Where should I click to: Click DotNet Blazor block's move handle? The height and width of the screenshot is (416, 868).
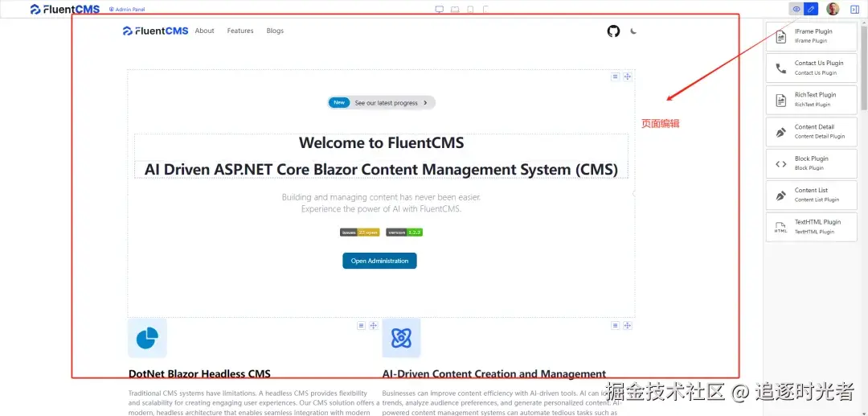(373, 326)
